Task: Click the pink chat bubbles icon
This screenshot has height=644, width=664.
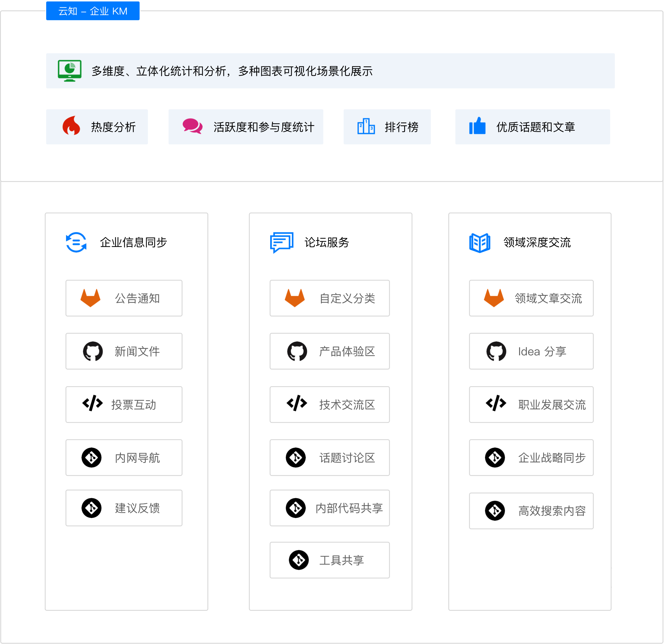Action: [x=192, y=126]
